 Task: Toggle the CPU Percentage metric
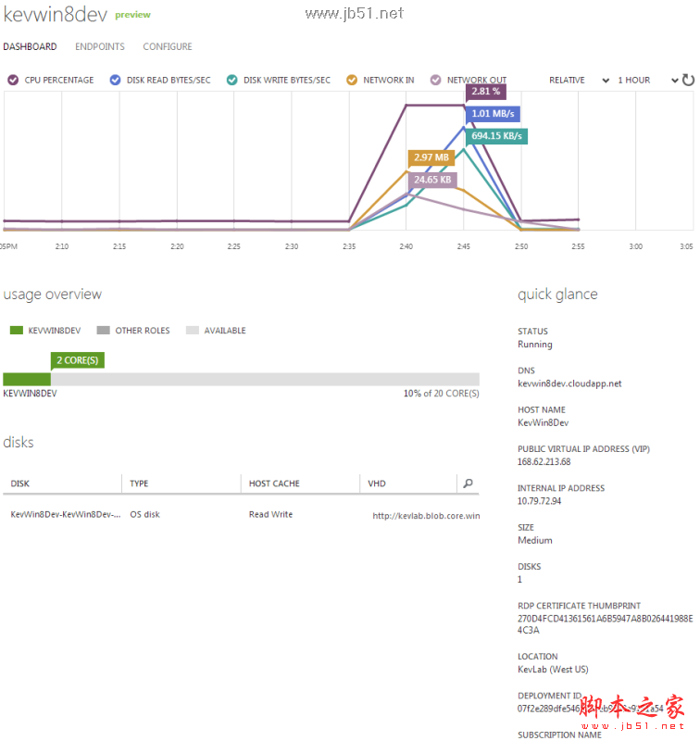click(13, 81)
